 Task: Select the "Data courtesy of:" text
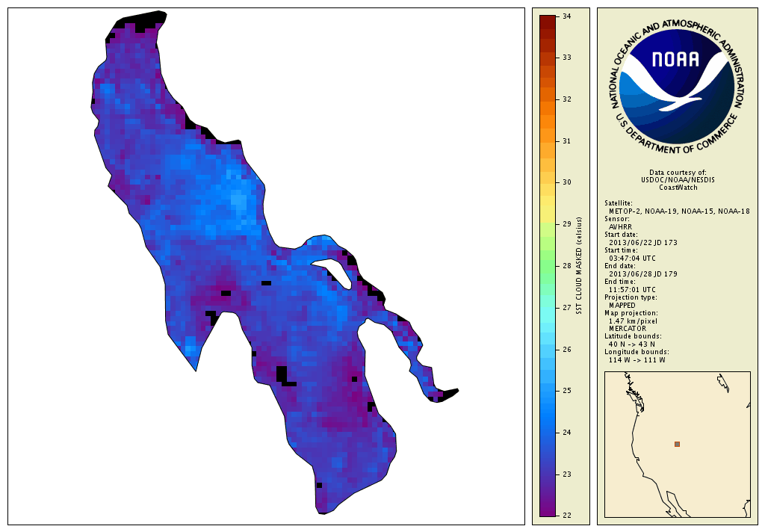[x=678, y=173]
